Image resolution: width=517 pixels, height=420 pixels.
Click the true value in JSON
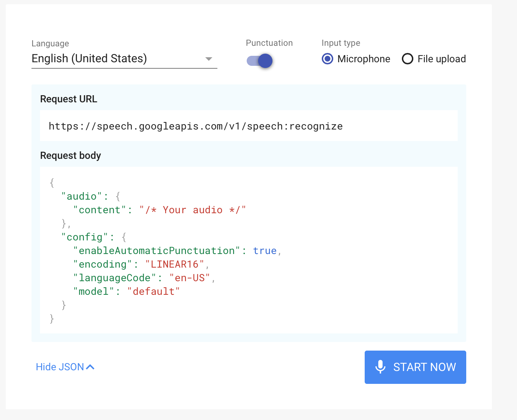(265, 251)
